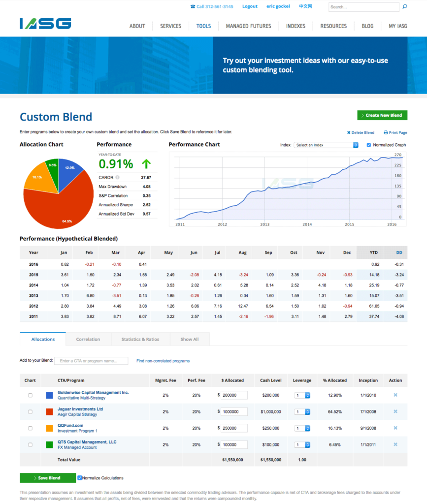Check the chart box for Jaguar Investments

30,412
